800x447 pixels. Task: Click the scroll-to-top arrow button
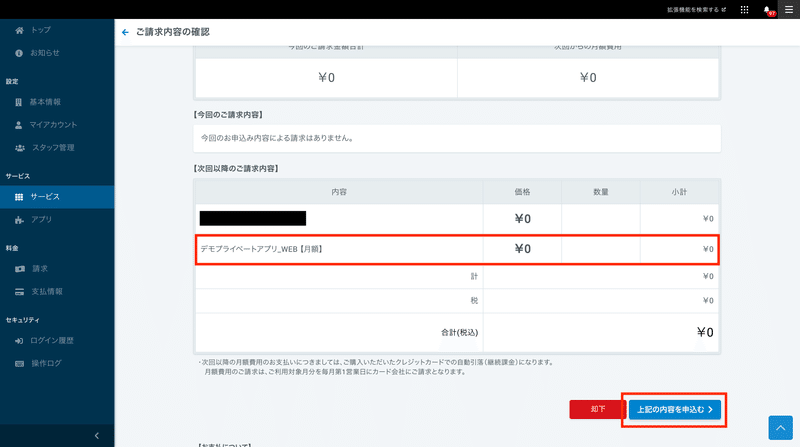(x=781, y=428)
